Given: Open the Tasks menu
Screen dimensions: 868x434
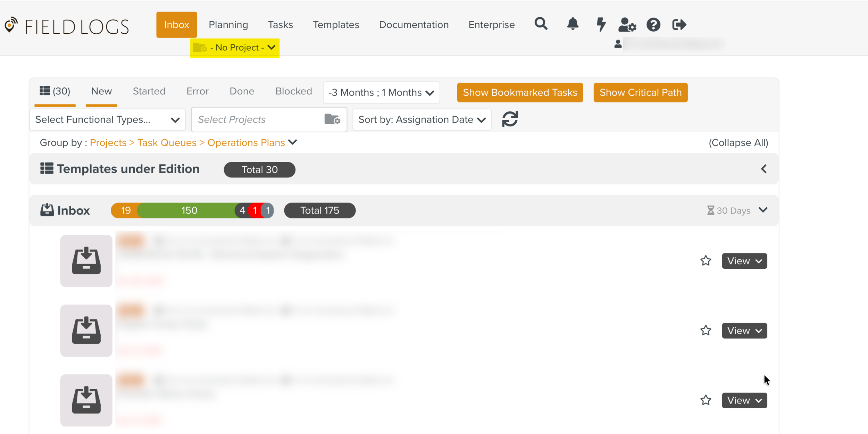Looking at the screenshot, I should tap(280, 25).
